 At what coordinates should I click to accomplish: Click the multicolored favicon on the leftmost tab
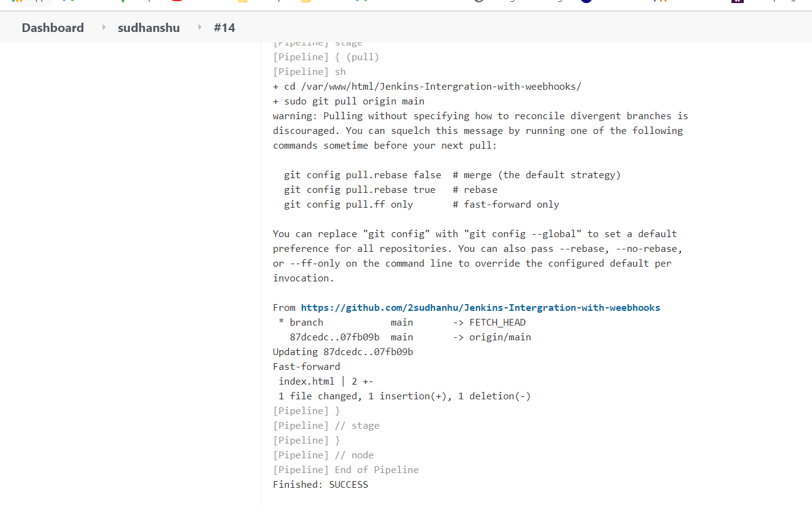[x=17, y=3]
